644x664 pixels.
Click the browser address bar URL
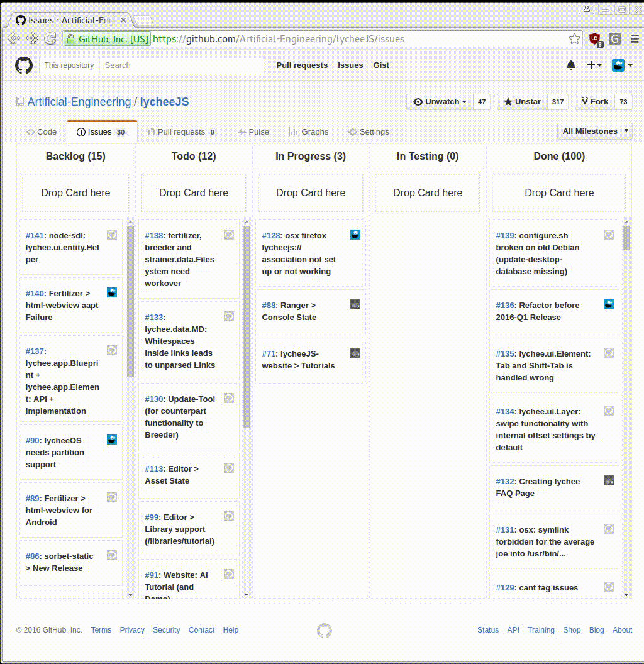[279, 39]
